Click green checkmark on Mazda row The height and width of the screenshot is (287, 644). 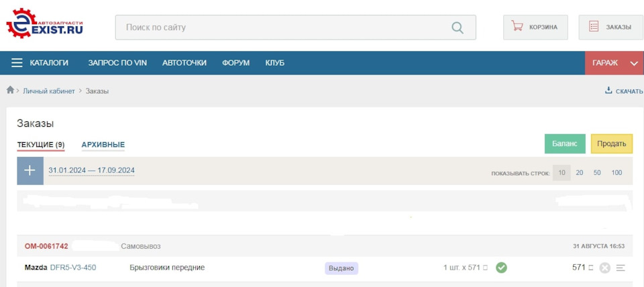(501, 268)
